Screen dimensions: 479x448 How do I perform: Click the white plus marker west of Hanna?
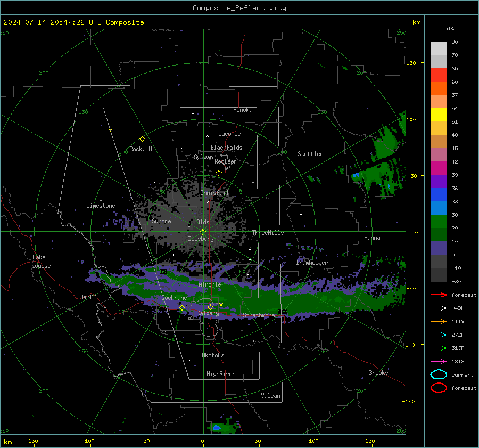(x=301, y=214)
